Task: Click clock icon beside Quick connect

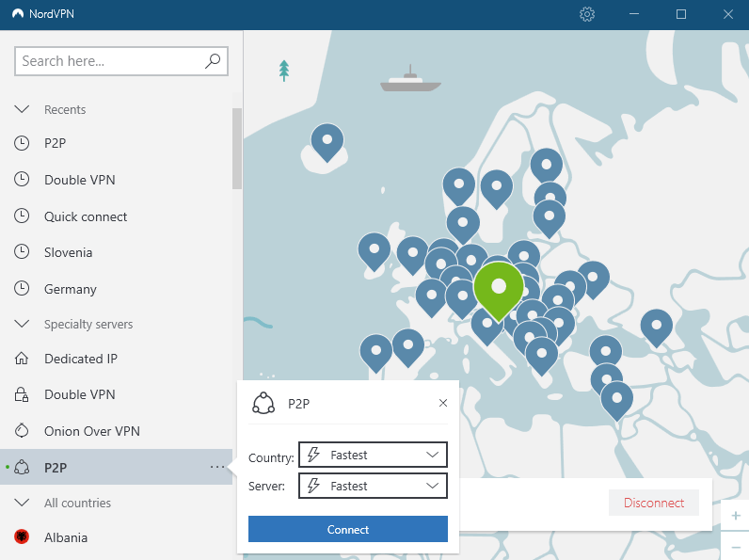Action: pos(22,216)
